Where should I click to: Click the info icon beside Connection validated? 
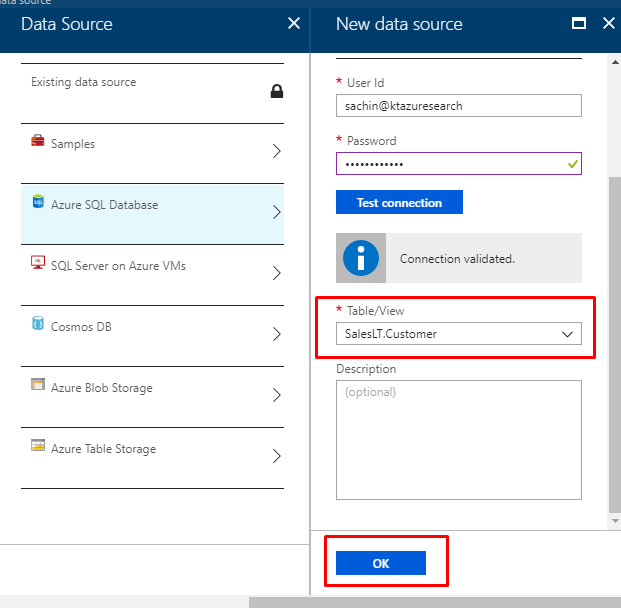[x=360, y=258]
